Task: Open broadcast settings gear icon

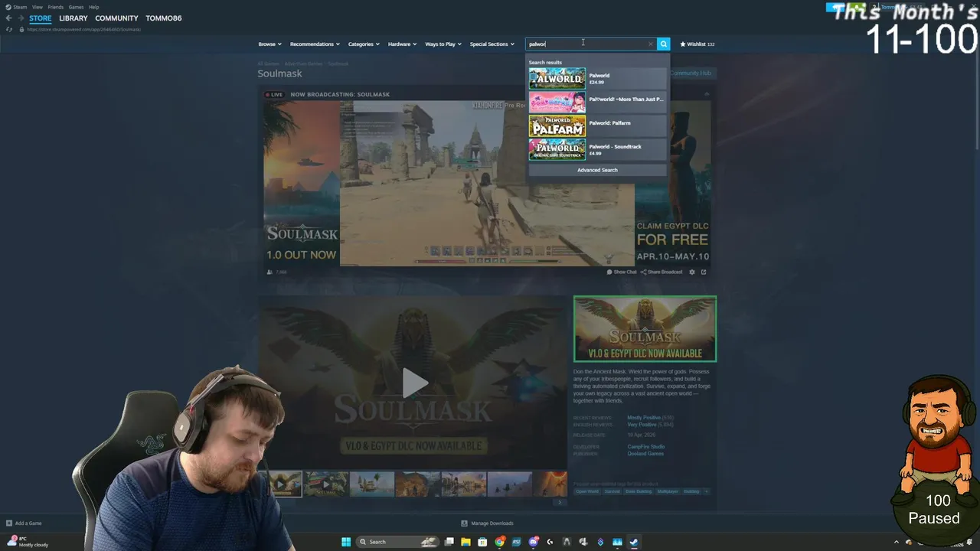Action: tap(692, 272)
